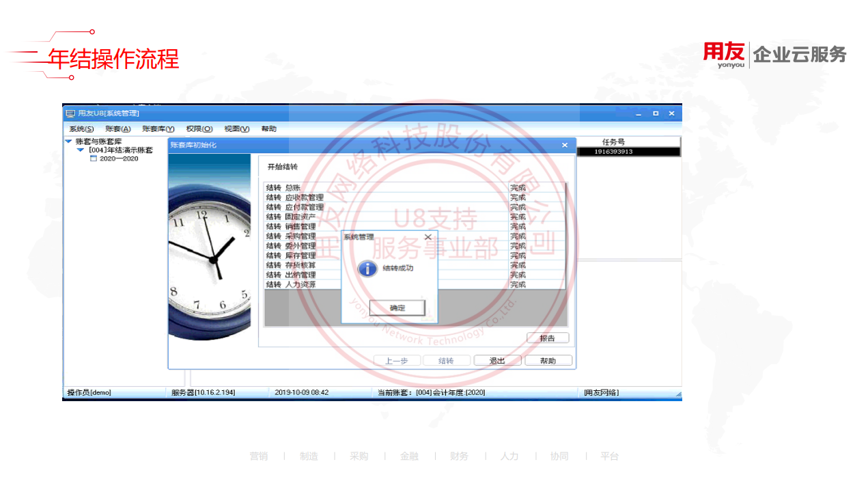Viewport: 868px width, 490px height.
Task: Close the 系统管理 message box
Action: tap(428, 237)
